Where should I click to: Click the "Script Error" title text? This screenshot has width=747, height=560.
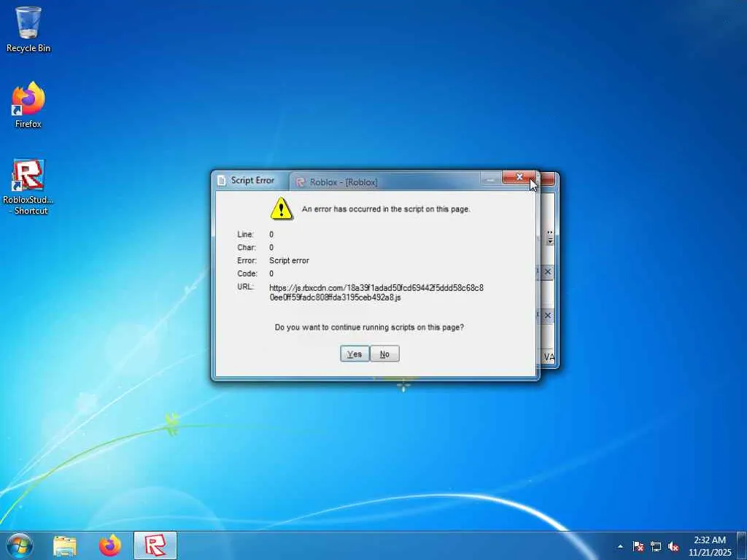tap(252, 181)
